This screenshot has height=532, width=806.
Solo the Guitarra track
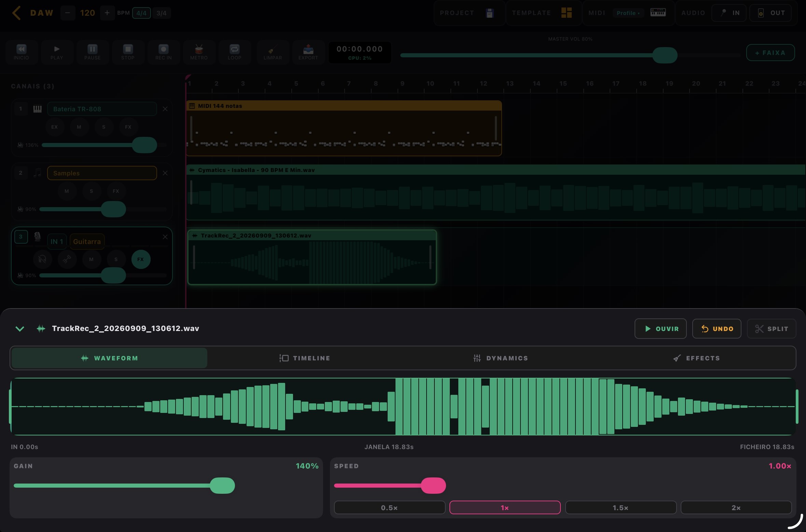[116, 259]
